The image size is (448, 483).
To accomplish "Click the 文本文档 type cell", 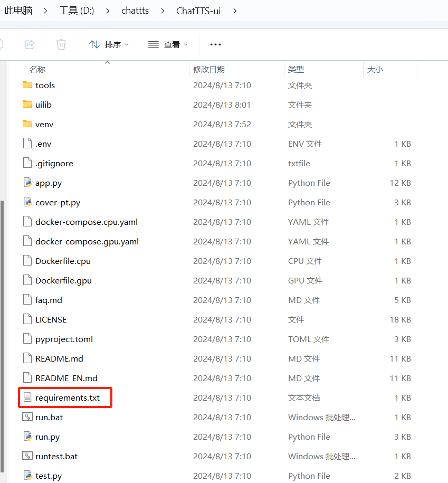I will point(304,397).
